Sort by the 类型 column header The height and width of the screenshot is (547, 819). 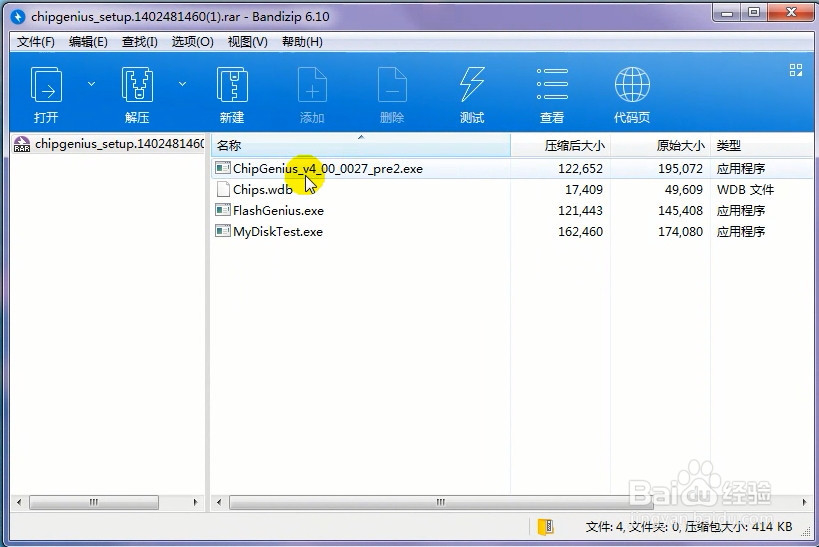762,145
